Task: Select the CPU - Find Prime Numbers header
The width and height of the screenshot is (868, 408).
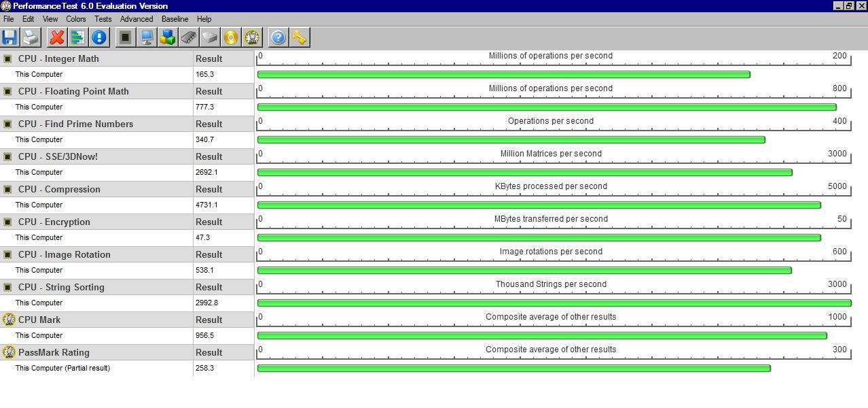Action: click(75, 124)
